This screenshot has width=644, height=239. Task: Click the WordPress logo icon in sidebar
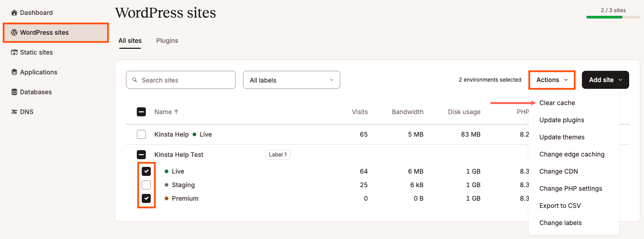coord(14,32)
